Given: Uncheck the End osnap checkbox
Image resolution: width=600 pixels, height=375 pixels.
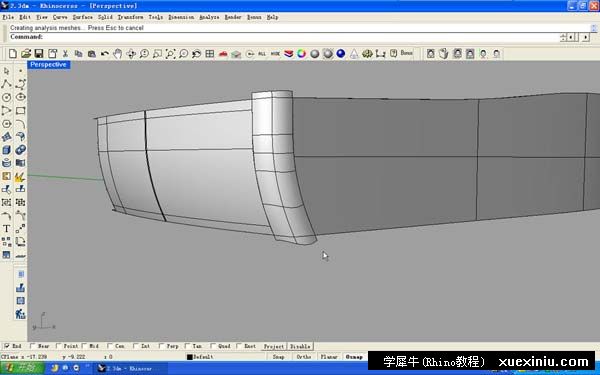Looking at the screenshot, I should 7,346.
